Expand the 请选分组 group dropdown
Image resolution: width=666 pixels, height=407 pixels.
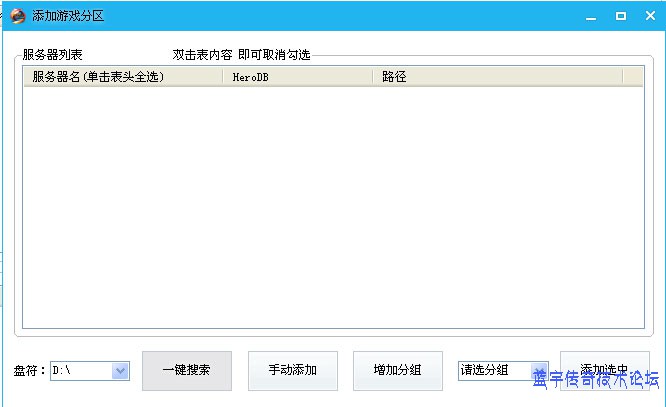tap(539, 370)
